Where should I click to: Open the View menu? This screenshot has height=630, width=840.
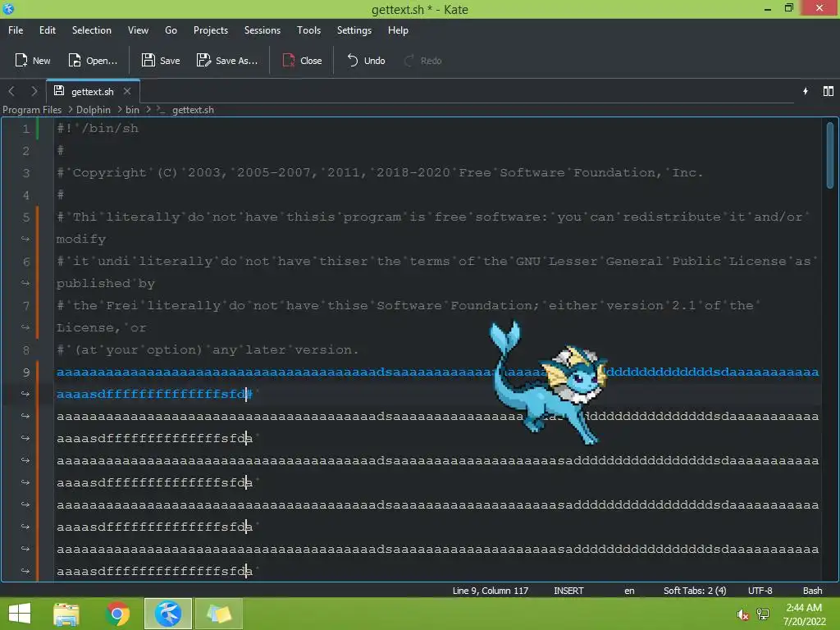click(138, 30)
